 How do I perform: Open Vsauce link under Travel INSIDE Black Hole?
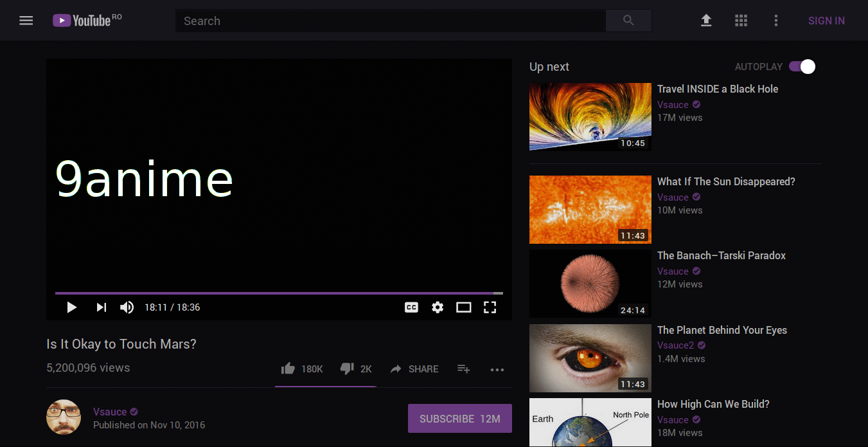673,105
